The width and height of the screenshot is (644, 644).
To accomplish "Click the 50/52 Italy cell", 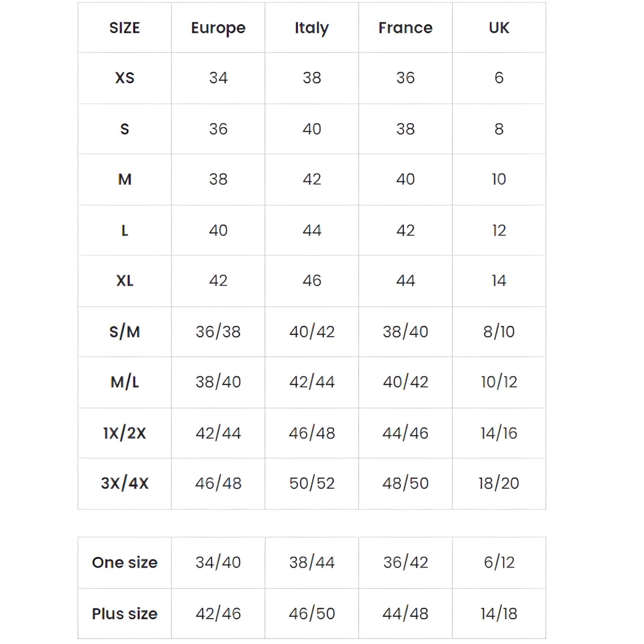I will 312,483.
